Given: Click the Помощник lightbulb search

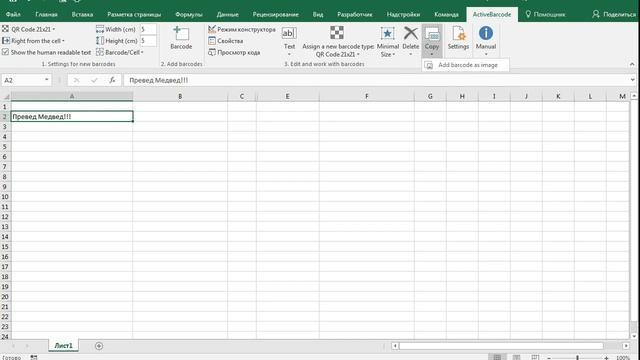Looking at the screenshot, I should [545, 14].
